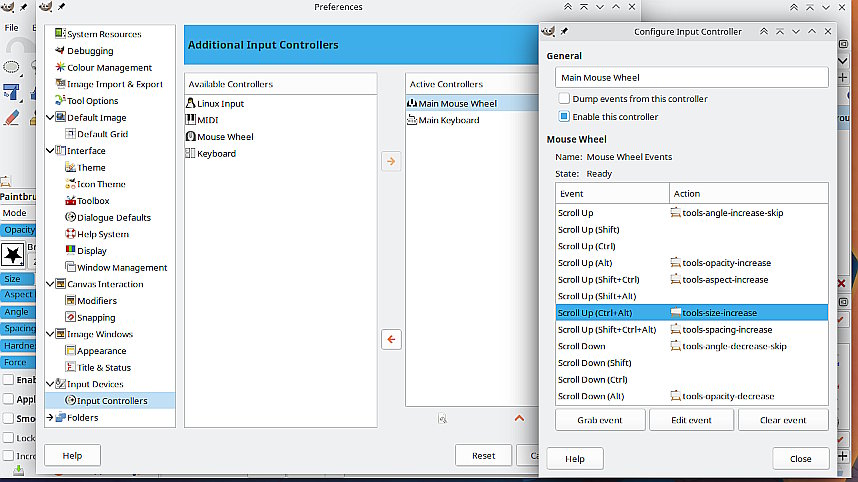Click the star brush preview thumbnail
Screen dimensions: 858x482
click(x=13, y=254)
